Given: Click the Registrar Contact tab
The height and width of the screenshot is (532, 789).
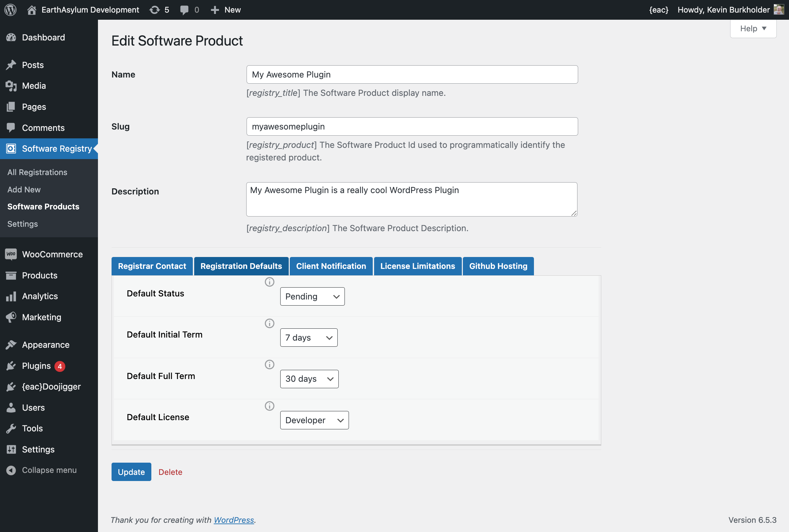Looking at the screenshot, I should tap(152, 266).
